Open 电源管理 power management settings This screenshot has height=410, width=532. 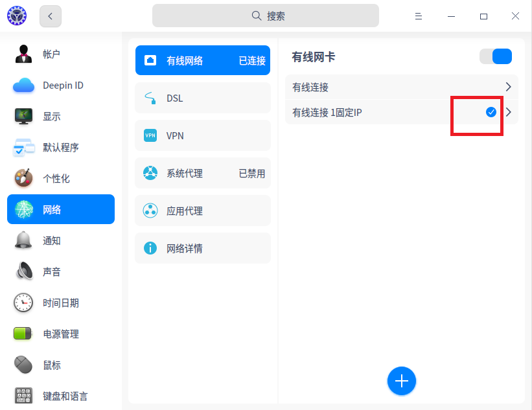[x=60, y=334]
